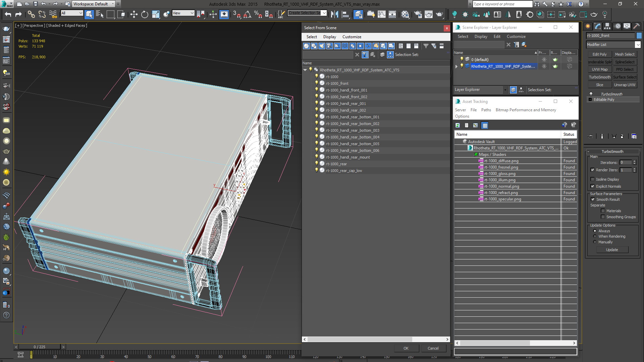Open the Paths menu in Asset Tracking
This screenshot has width=644, height=362.
click(486, 110)
